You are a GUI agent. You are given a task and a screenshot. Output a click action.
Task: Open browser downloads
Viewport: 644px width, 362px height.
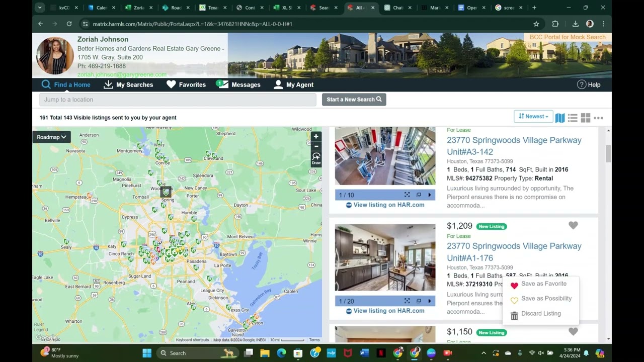tap(576, 24)
